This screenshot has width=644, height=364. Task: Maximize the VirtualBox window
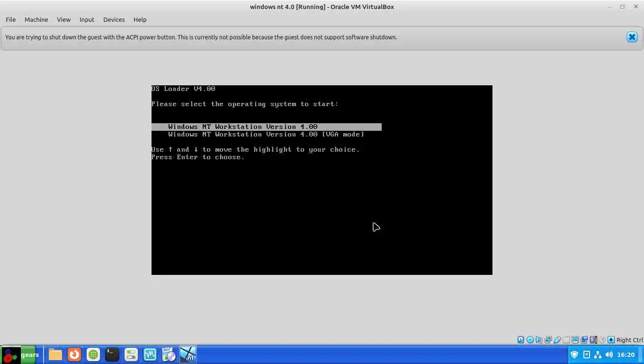622,7
